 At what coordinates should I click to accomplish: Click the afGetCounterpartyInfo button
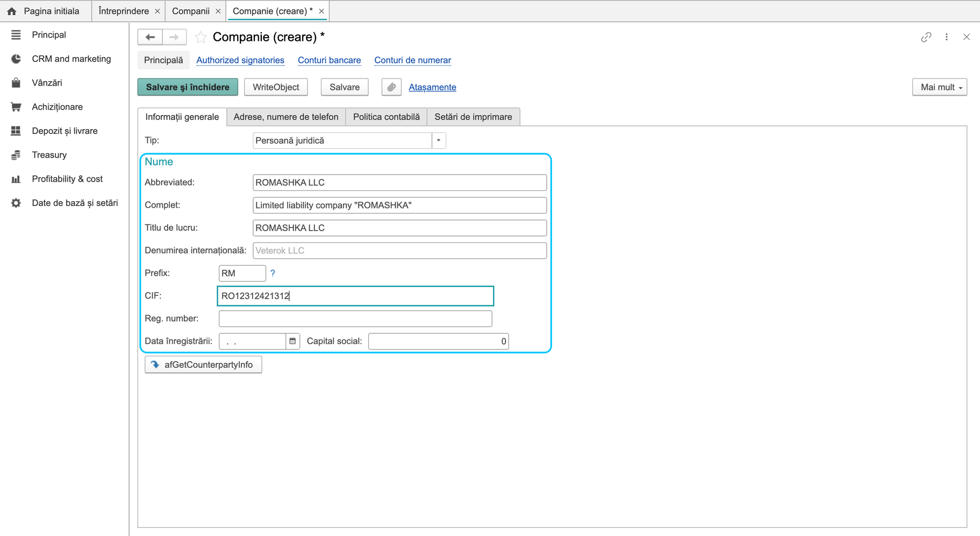tap(203, 365)
